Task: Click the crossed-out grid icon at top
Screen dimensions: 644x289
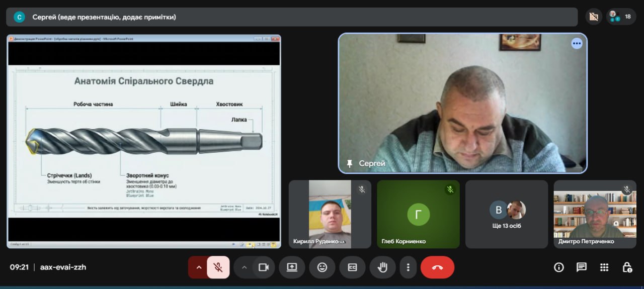Action: click(594, 17)
